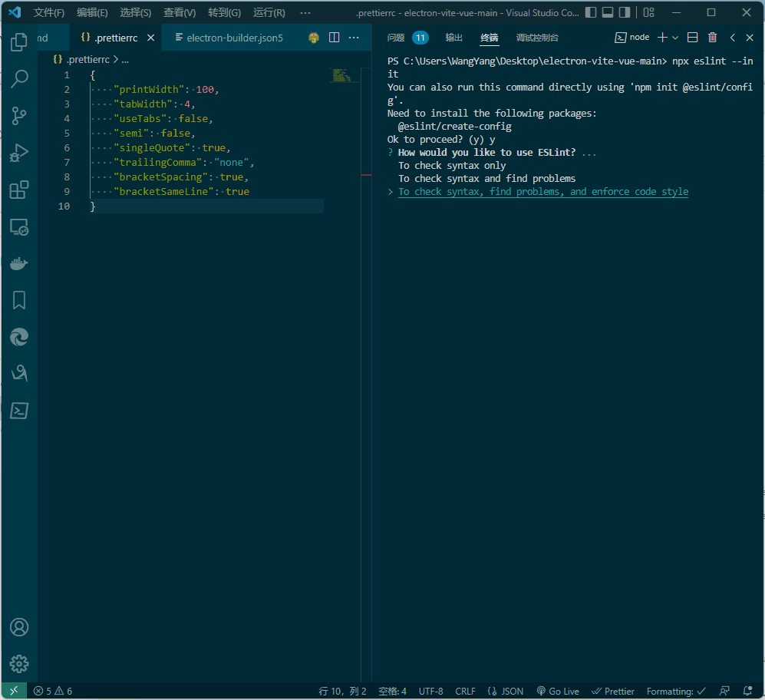The height and width of the screenshot is (700, 765).
Task: Open 运行(R) menu
Action: (x=269, y=13)
